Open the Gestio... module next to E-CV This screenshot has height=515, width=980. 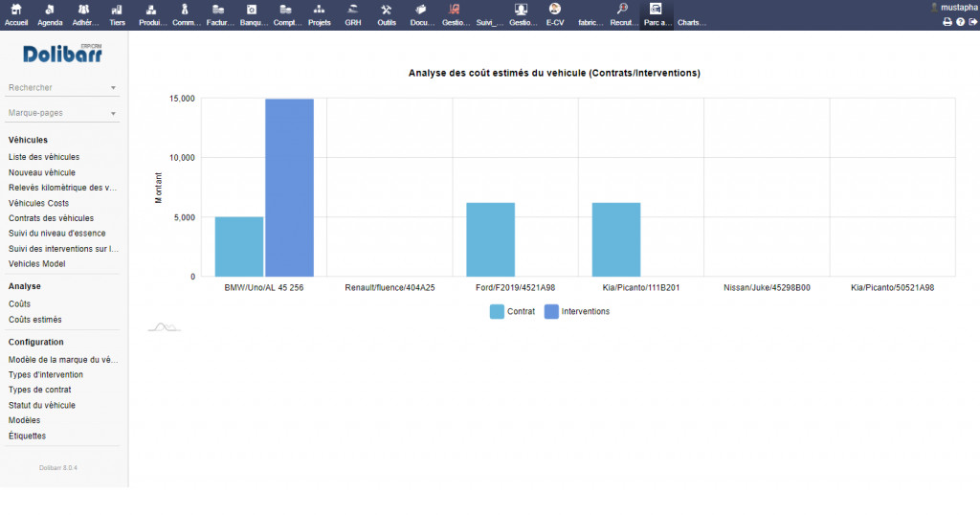point(521,10)
